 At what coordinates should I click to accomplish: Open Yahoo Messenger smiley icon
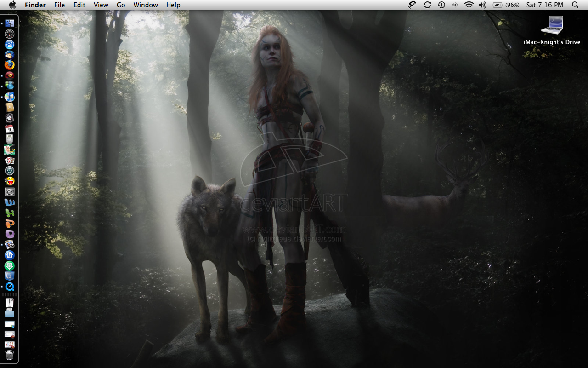[x=10, y=181]
